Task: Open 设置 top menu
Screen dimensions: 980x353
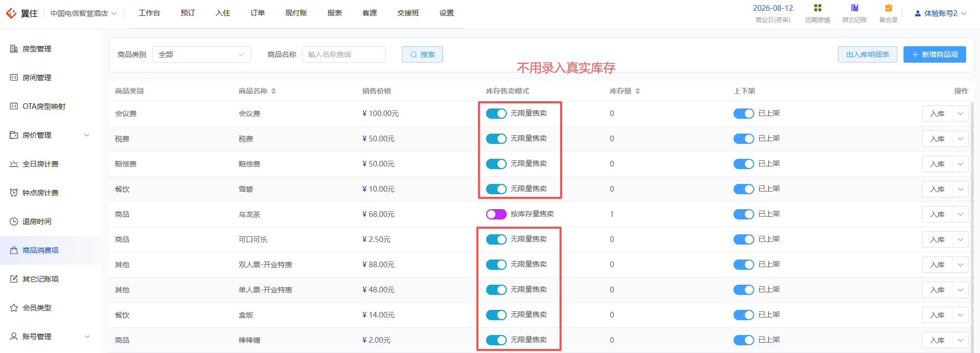Action: 447,13
